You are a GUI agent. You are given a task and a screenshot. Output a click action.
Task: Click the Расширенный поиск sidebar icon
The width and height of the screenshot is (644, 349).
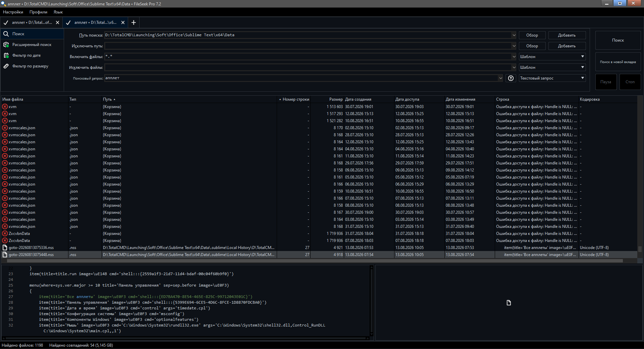(6, 45)
